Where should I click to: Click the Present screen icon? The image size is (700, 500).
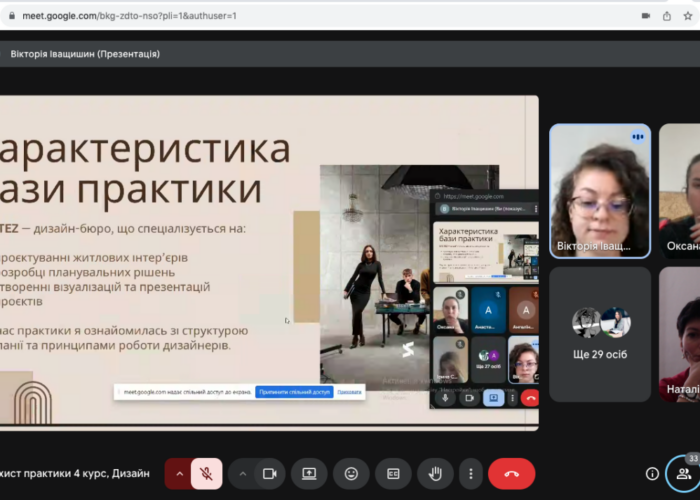tap(310, 474)
